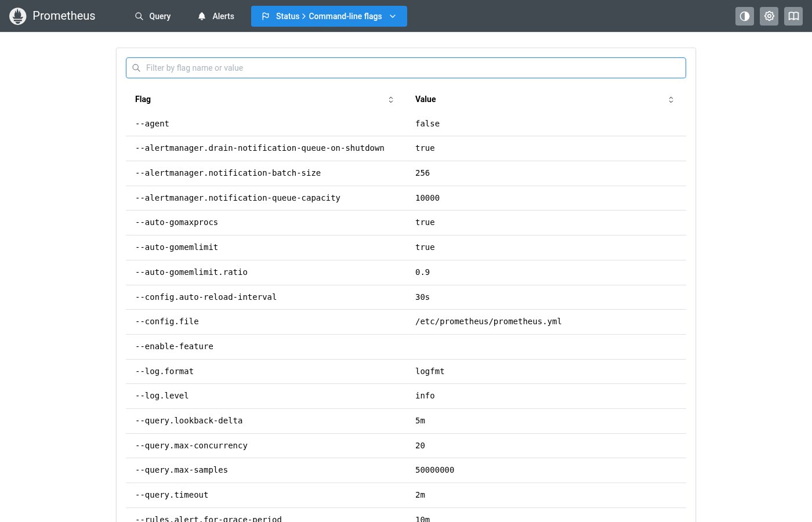Image resolution: width=812 pixels, height=522 pixels.
Task: Click the --config.file flag
Action: tap(167, 321)
